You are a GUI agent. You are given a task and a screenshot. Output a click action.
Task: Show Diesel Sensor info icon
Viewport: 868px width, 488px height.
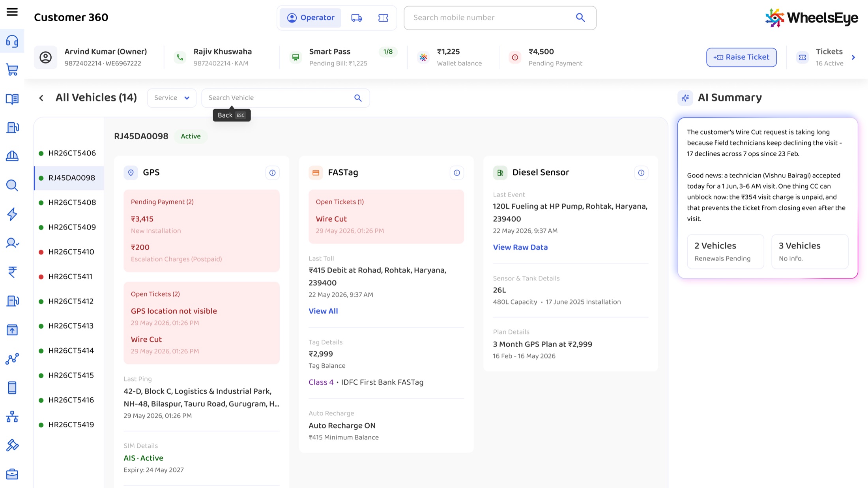[641, 173]
